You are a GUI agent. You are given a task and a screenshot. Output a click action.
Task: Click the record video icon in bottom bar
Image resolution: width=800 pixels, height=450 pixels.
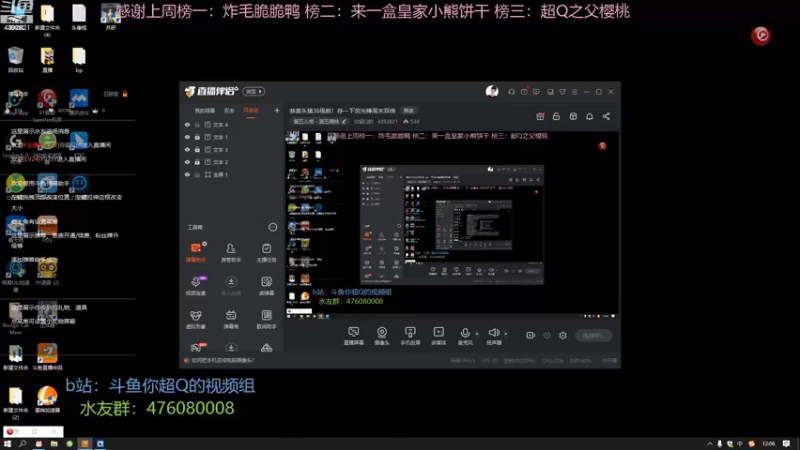tap(531, 335)
